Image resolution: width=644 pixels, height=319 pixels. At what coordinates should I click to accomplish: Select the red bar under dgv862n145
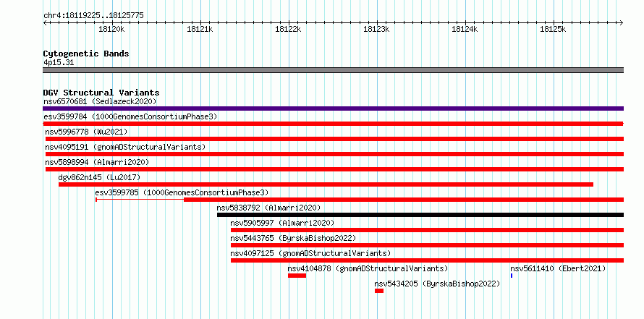(326, 184)
